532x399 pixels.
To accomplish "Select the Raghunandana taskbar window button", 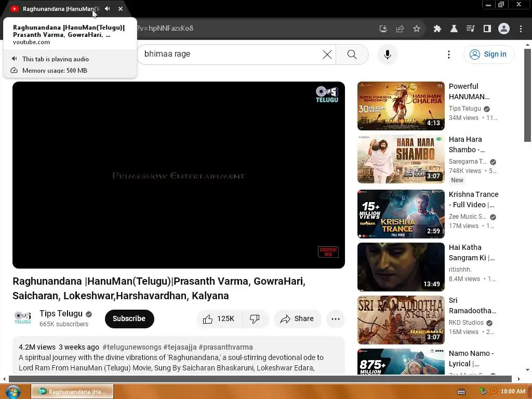I will click(x=72, y=392).
